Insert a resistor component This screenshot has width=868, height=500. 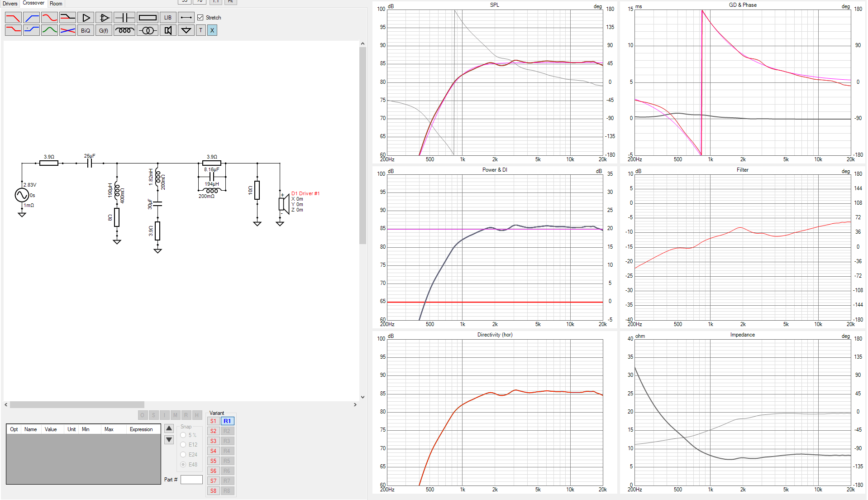(148, 18)
